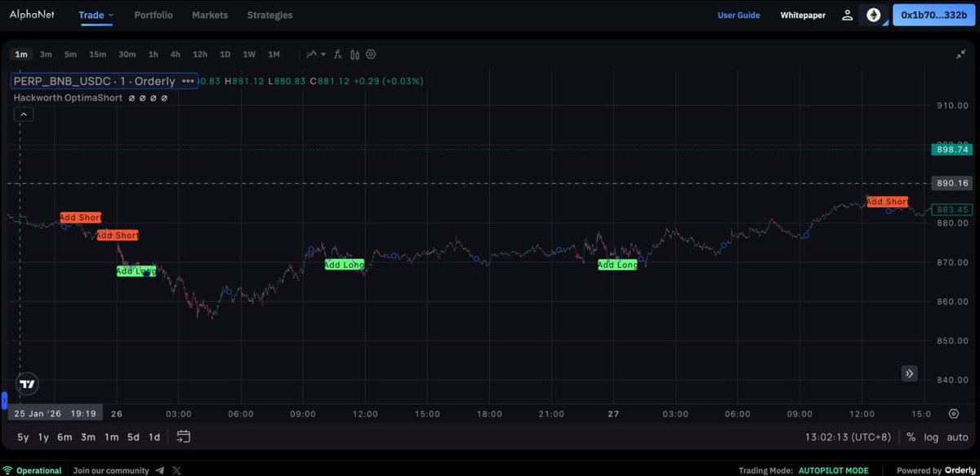Select the 3m timeframe
Image resolution: width=980 pixels, height=476 pixels.
point(46,55)
